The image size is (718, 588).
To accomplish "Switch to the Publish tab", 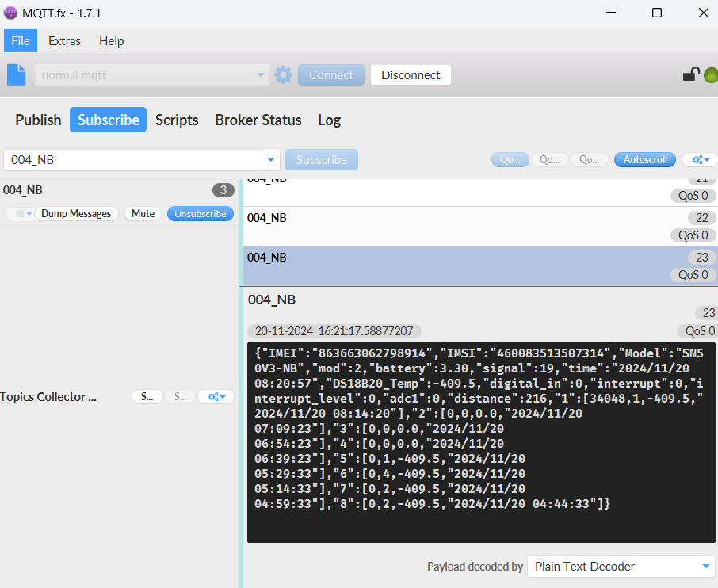I will point(38,120).
